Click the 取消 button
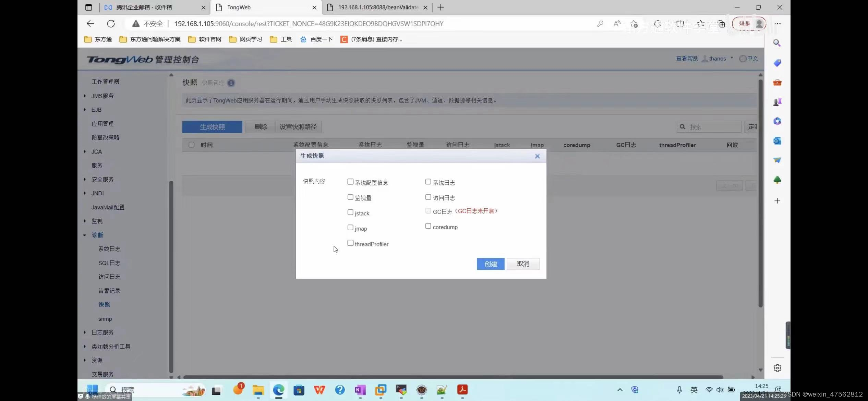The image size is (868, 401). click(x=523, y=264)
